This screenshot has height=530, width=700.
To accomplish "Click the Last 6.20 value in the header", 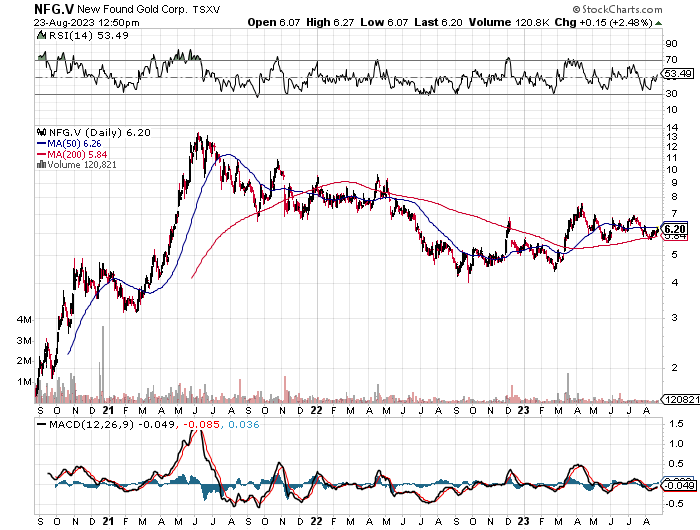I will click(x=438, y=22).
